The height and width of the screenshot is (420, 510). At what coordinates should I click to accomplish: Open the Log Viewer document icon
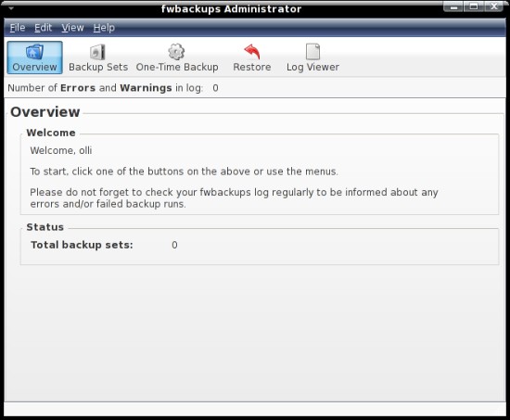(312, 52)
